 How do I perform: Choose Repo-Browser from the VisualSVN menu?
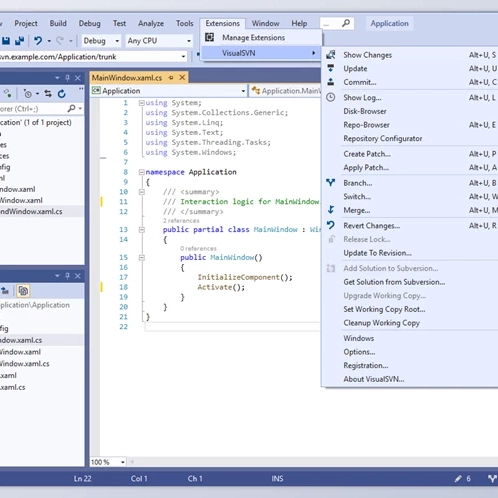(366, 125)
